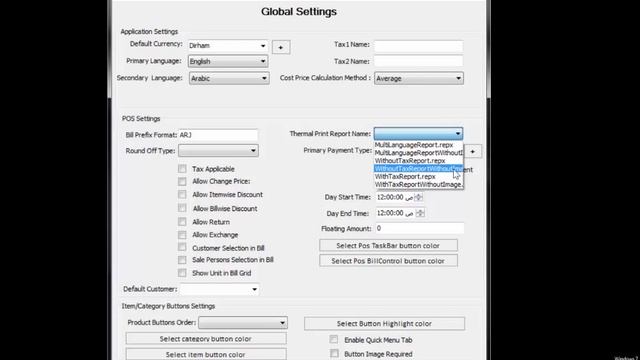The image size is (640, 360).
Task: Select the highlighted WithoutTaxReportWithout option
Action: coord(418,169)
